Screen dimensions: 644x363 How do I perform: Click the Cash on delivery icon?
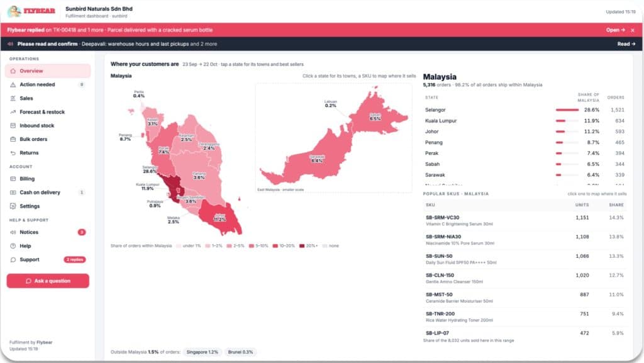[13, 192]
